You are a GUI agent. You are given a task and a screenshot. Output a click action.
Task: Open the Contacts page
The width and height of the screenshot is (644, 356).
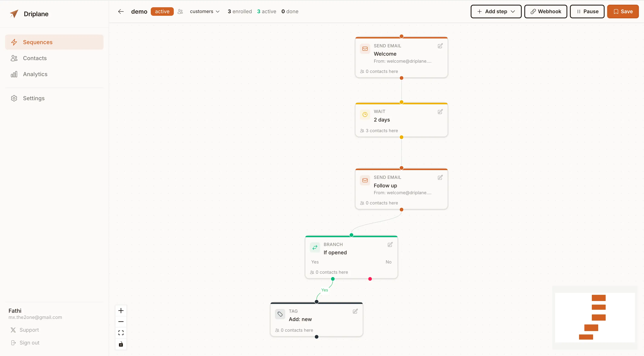(x=35, y=58)
